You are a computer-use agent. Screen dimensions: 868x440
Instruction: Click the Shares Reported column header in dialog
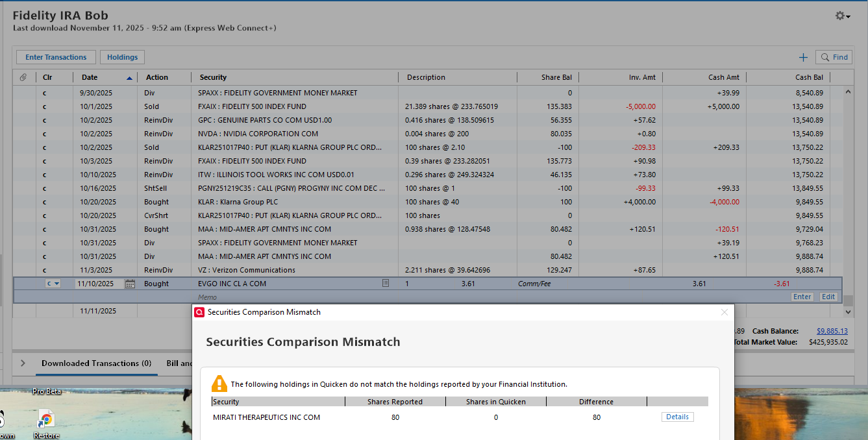[395, 402]
